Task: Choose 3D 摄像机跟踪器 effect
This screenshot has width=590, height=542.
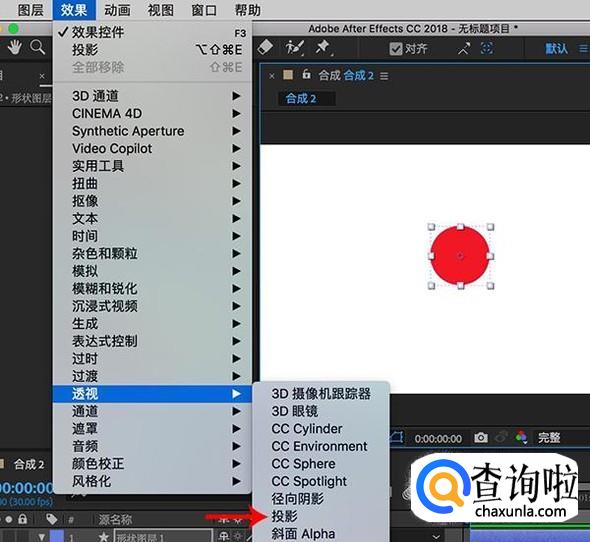Action: (x=321, y=394)
